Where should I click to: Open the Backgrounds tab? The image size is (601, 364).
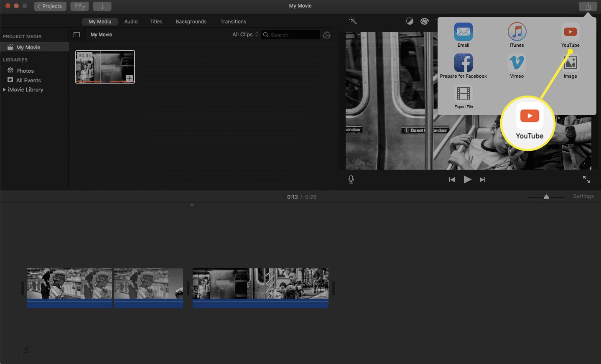pyautogui.click(x=191, y=22)
